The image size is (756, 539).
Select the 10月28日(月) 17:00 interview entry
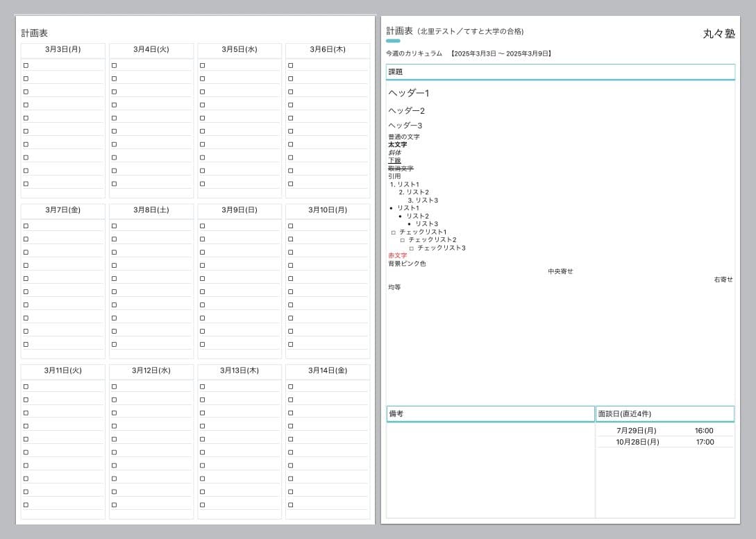(665, 442)
